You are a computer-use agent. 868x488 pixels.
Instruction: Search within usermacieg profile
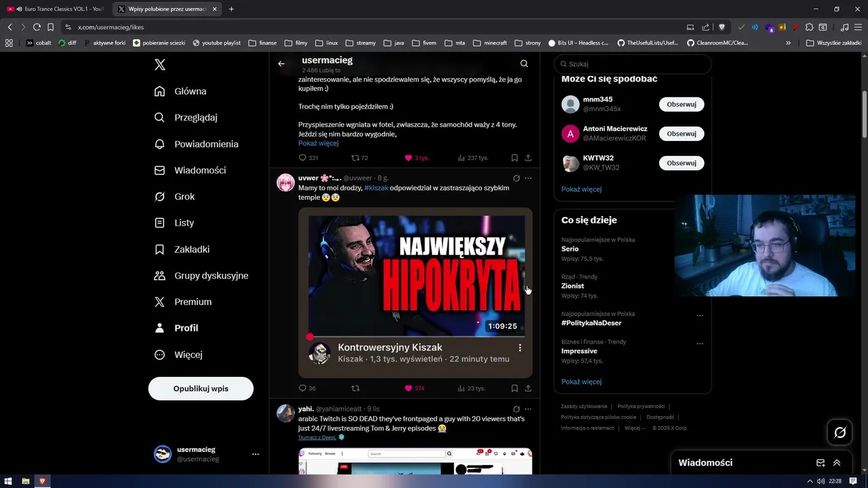[x=524, y=64]
